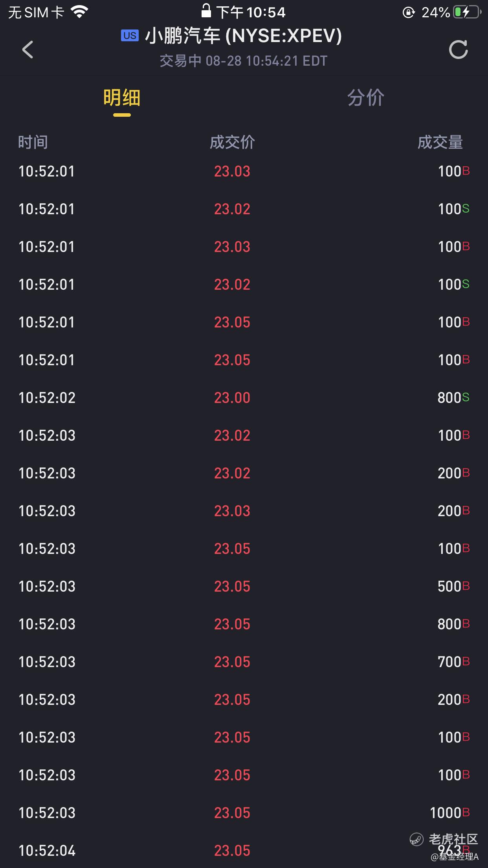Tap the back arrow icon
The image size is (488, 868).
coord(28,50)
